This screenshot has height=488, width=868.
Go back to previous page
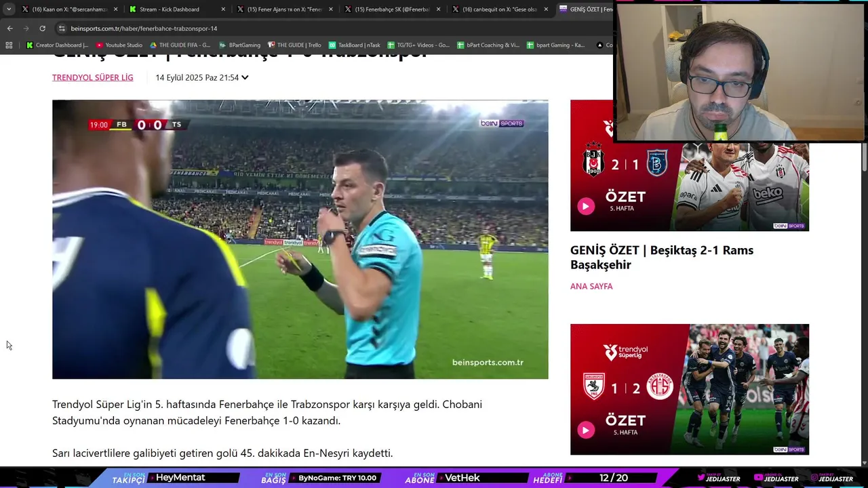9,28
